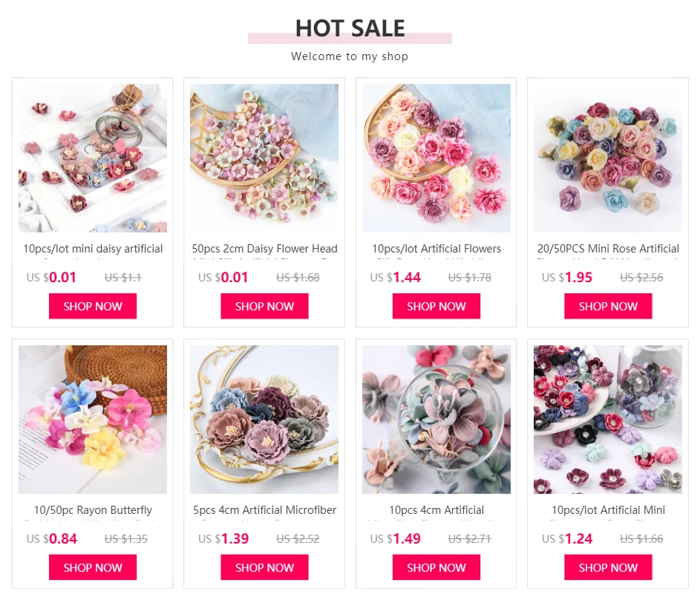Click SHOP NOW under the US $0.84 Rayon Butterfly
This screenshot has height=600, width=700.
coord(93,567)
